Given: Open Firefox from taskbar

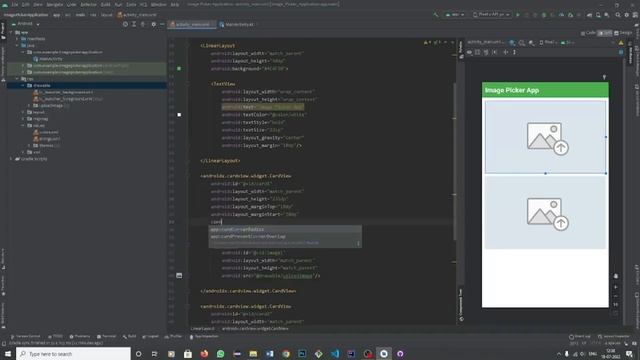Looking at the screenshot, I should point(204,353).
